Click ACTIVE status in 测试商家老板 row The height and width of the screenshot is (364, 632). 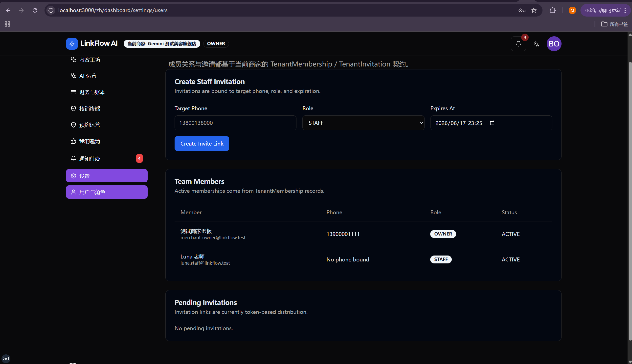510,234
